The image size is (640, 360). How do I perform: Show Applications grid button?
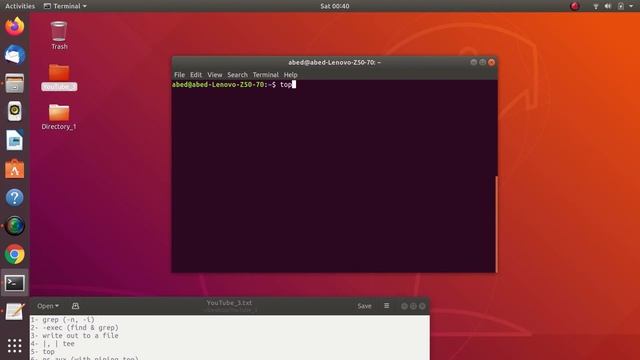tap(15, 346)
